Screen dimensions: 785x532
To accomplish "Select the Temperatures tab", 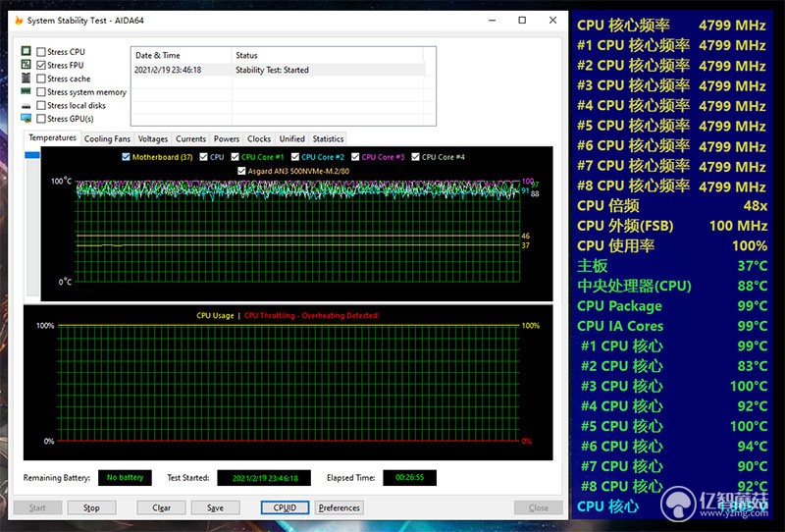I will coord(52,137).
